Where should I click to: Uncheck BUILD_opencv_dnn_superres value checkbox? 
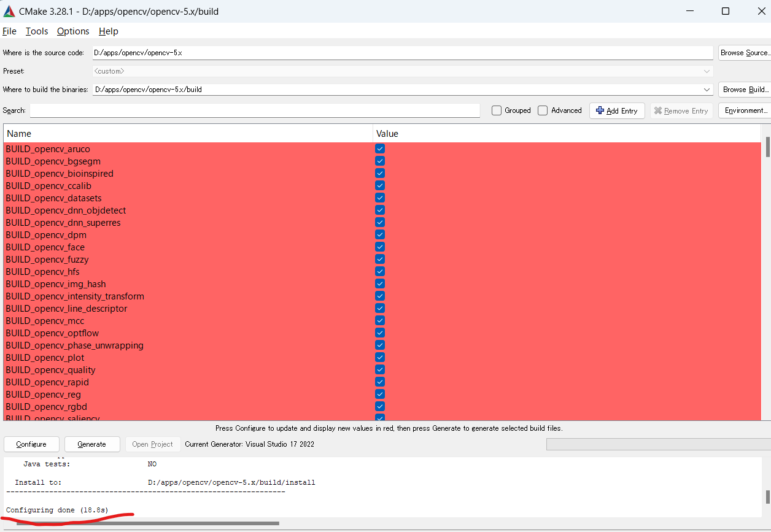pyautogui.click(x=380, y=222)
